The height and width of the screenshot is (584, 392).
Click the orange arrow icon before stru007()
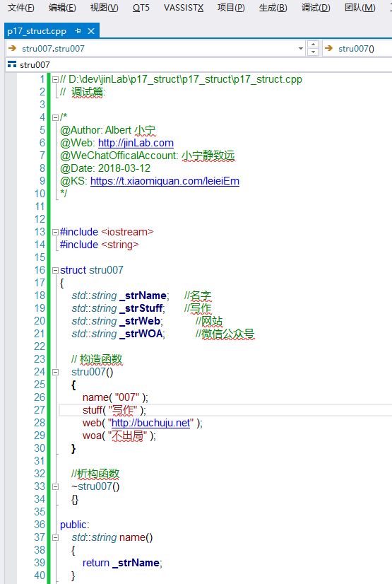(x=328, y=48)
